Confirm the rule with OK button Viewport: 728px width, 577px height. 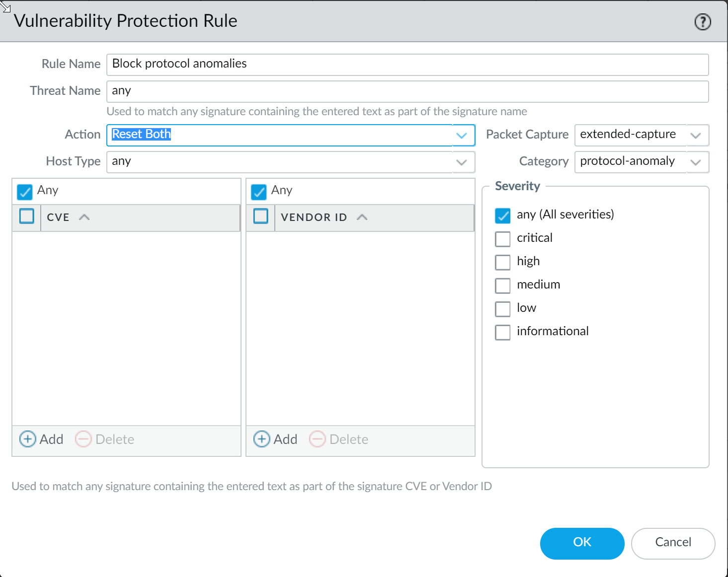pyautogui.click(x=582, y=543)
